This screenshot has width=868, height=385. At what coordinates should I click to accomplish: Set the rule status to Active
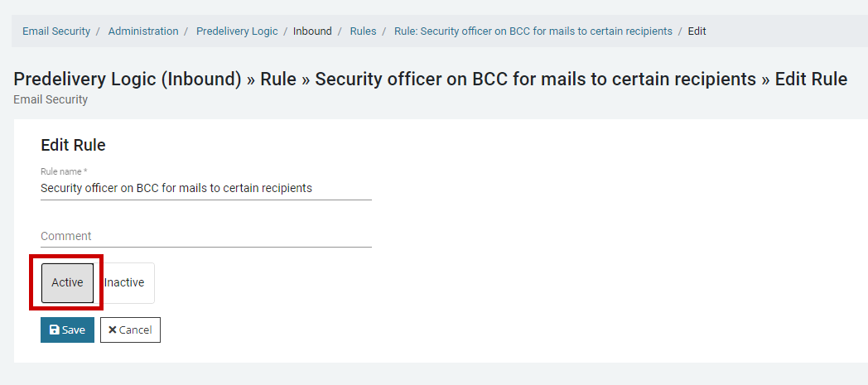coord(67,283)
